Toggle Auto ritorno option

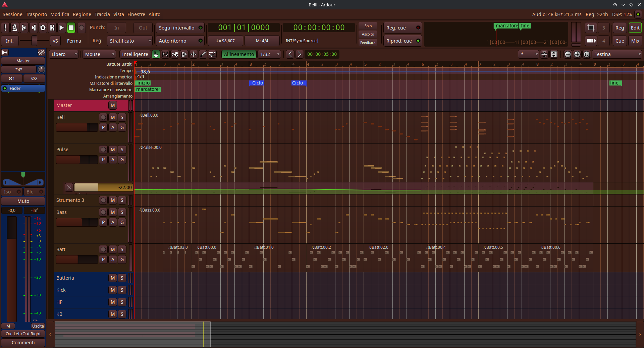click(x=180, y=41)
